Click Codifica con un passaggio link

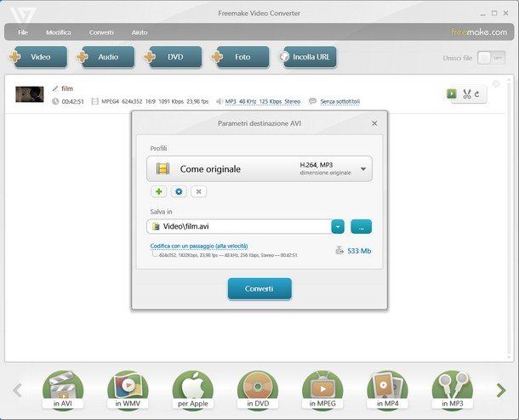coord(199,246)
